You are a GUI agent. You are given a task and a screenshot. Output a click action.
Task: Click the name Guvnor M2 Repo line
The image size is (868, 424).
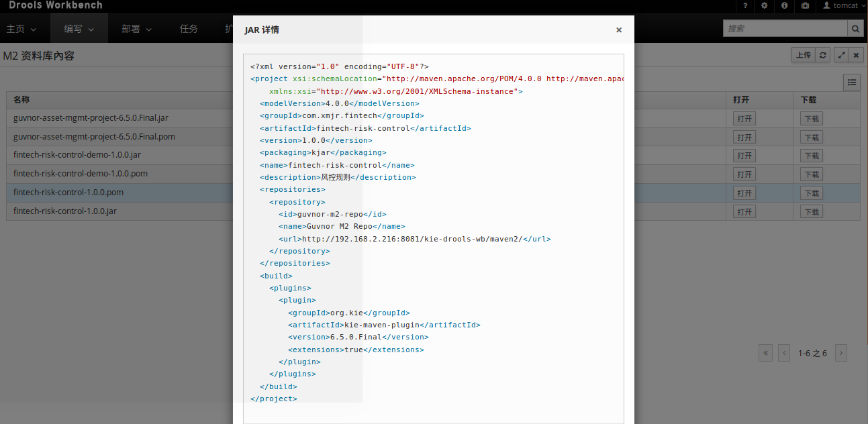(x=342, y=226)
